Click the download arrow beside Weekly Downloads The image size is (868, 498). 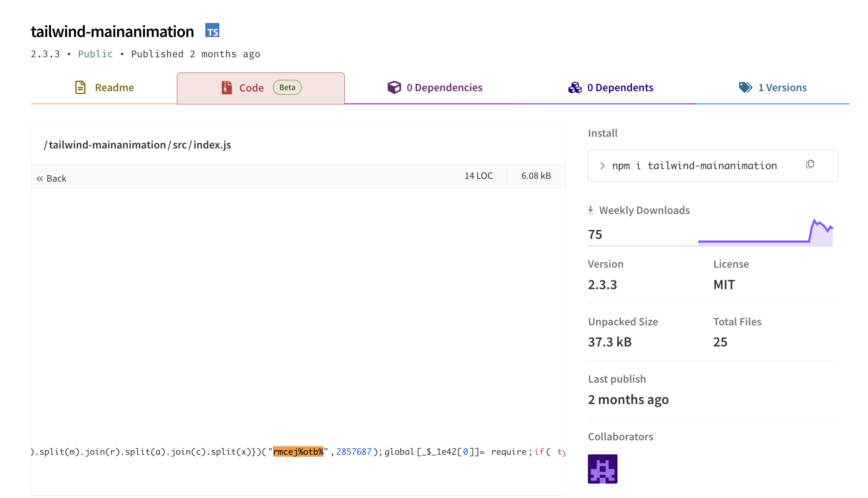(x=591, y=210)
